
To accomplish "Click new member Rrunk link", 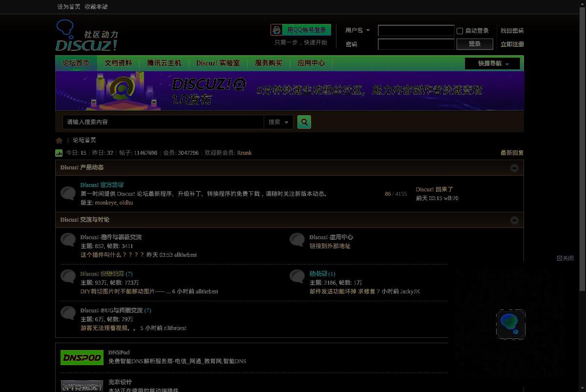I will pyautogui.click(x=244, y=153).
